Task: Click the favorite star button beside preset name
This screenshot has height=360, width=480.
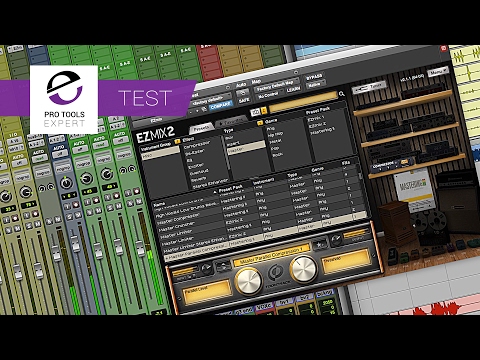Action: [x=320, y=244]
